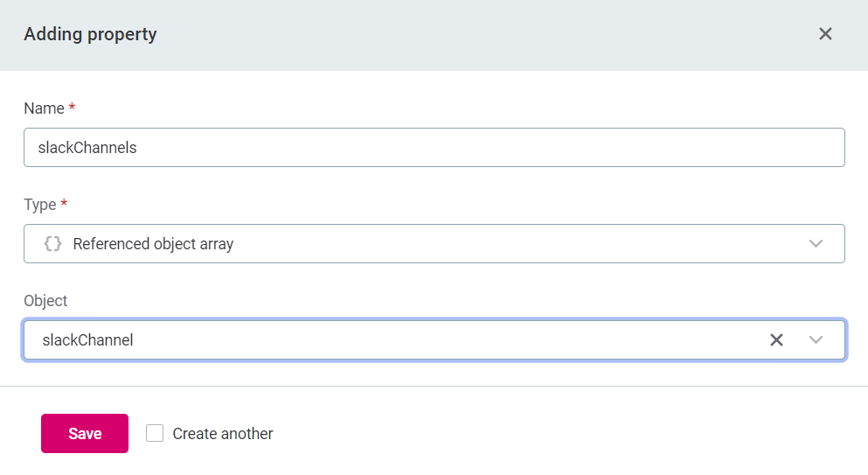Click the Type field label
Image resolution: width=868 pixels, height=475 pixels.
39,205
